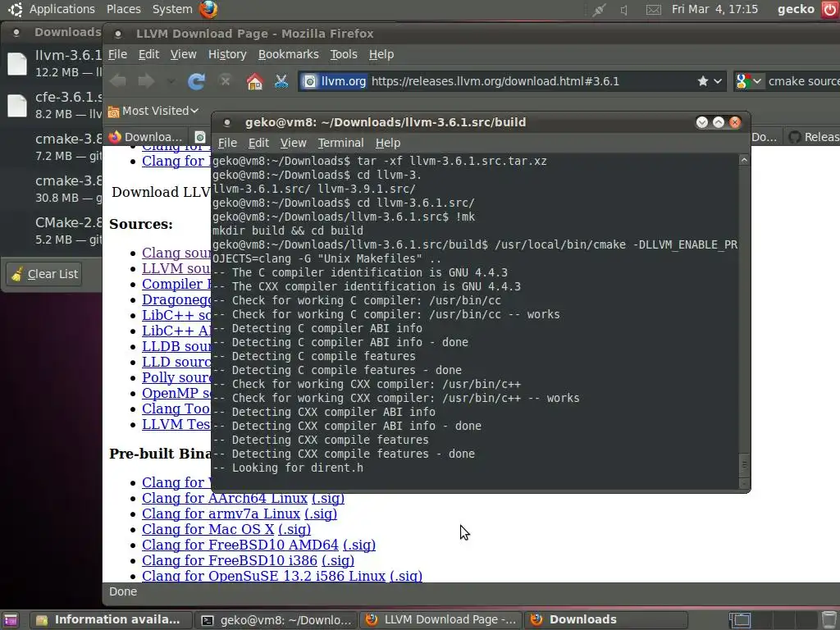The image size is (840, 630).
Task: Click the cmake-3.8 7.2 MB download entry
Action: (53, 147)
